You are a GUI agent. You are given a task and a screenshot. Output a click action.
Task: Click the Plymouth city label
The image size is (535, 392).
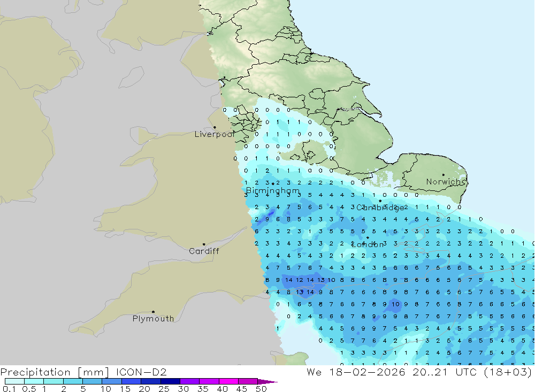point(153,319)
